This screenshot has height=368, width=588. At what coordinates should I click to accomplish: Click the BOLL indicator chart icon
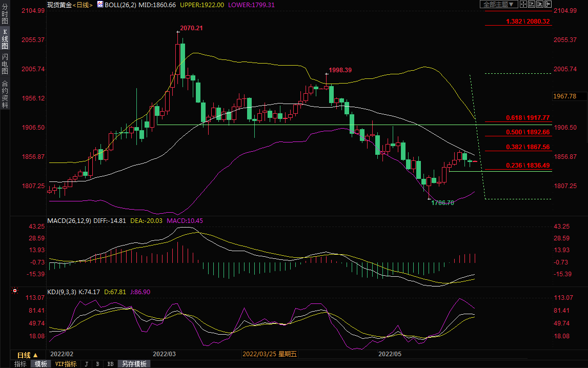click(x=100, y=5)
